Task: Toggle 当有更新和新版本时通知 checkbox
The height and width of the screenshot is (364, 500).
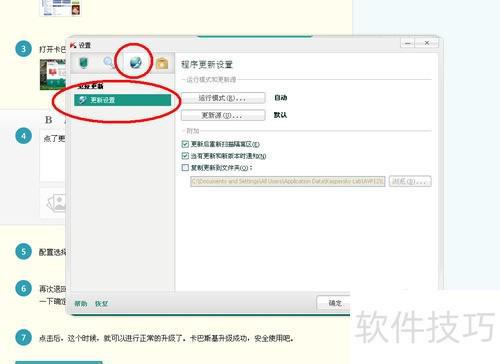Action: pos(185,156)
